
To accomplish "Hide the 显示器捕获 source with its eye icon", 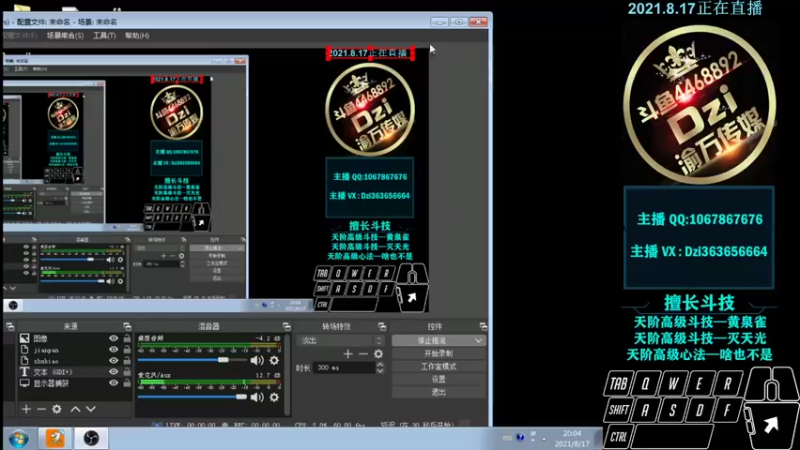I will click(113, 383).
